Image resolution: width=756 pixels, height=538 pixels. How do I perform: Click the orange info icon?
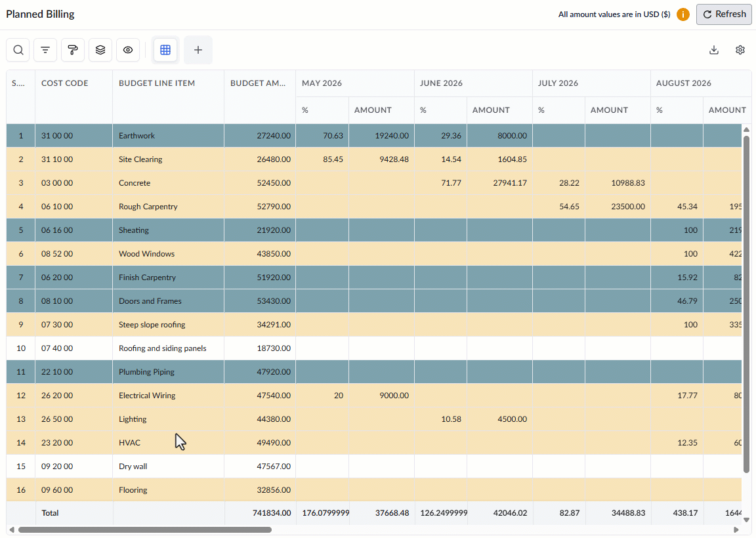pos(682,14)
